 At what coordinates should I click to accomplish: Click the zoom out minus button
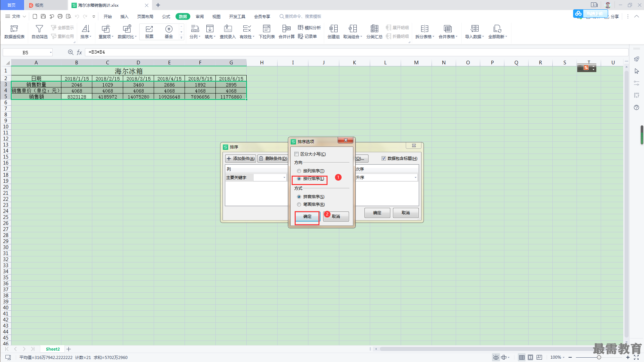click(570, 357)
